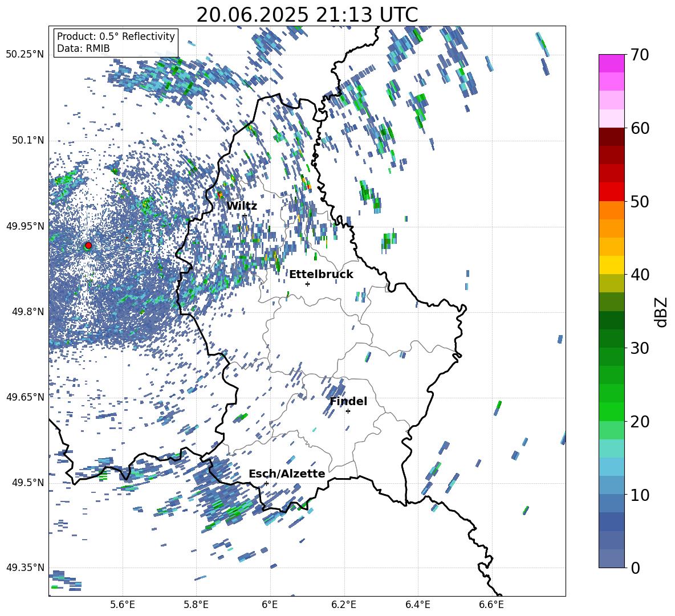Click the bright red swatch just above 50
Screen dimensions: 675x616
click(611, 191)
